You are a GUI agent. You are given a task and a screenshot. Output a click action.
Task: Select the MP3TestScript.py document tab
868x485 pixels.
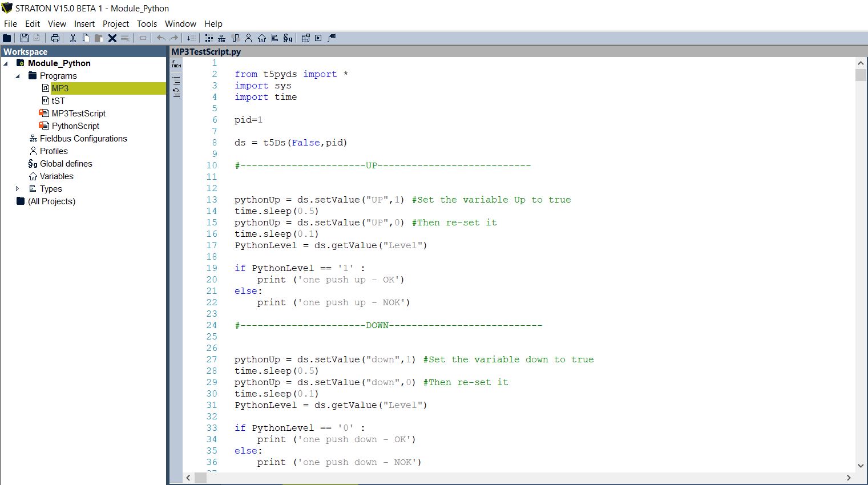(x=205, y=51)
